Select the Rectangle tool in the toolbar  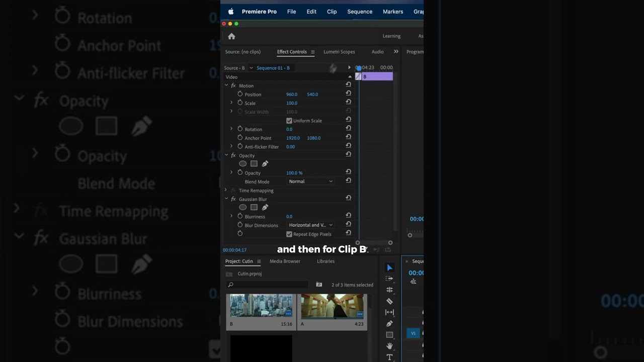[x=389, y=335]
